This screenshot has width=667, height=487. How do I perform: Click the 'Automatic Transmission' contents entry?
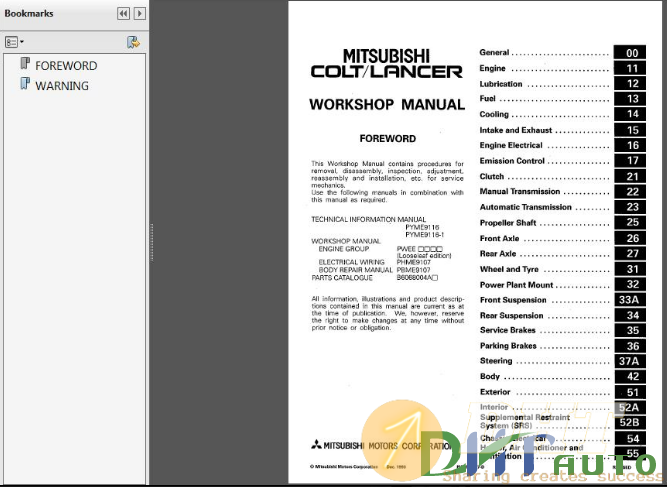tap(525, 207)
